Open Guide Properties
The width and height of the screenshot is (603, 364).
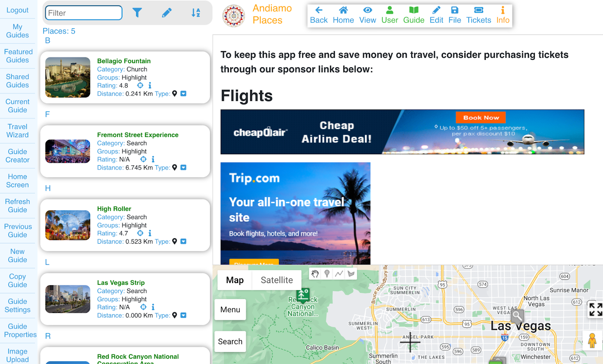point(20,330)
